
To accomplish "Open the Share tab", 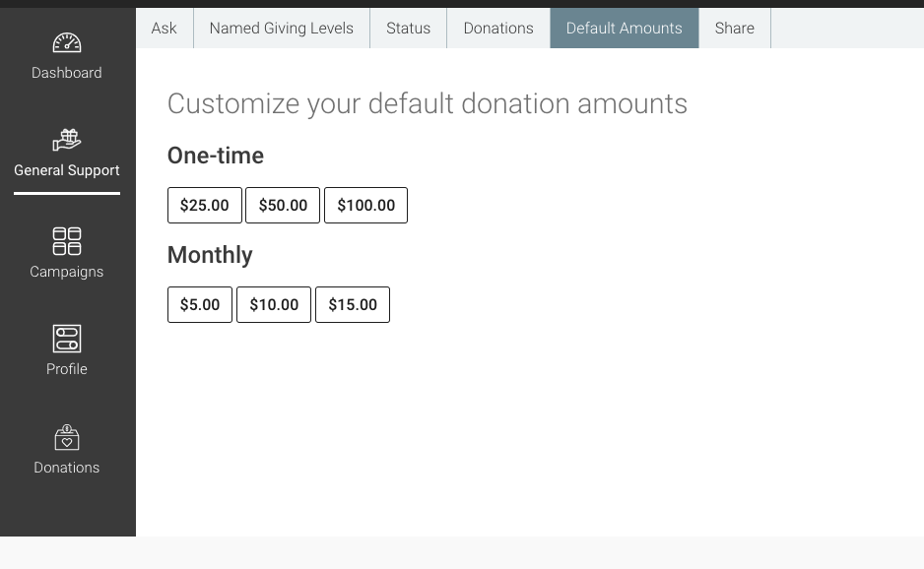I will pos(734,28).
